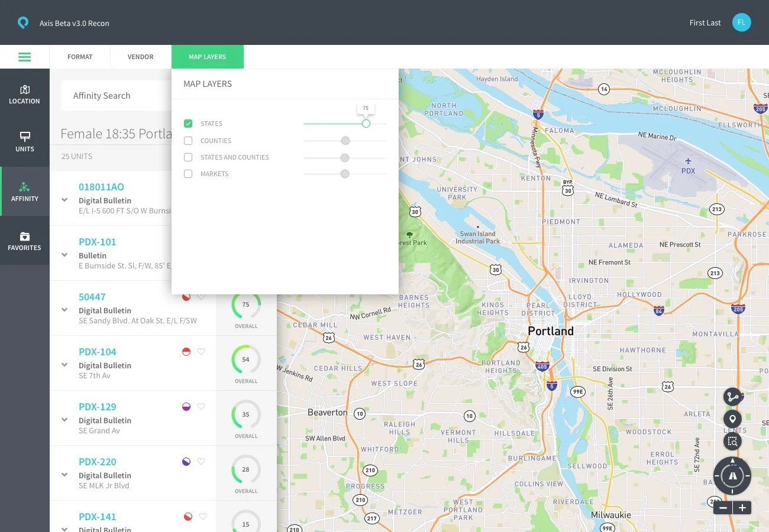Open the hamburger menu icon
769x532 pixels.
pos(24,57)
